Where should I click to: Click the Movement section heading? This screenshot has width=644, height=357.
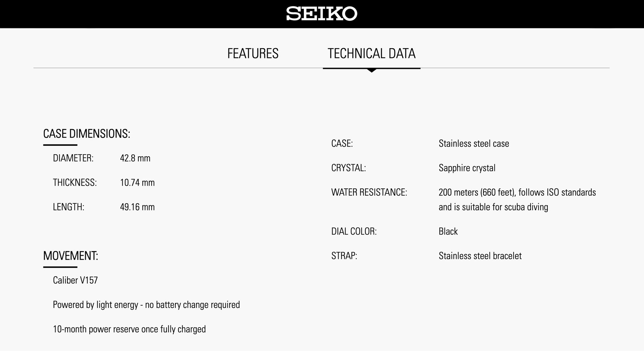[70, 256]
